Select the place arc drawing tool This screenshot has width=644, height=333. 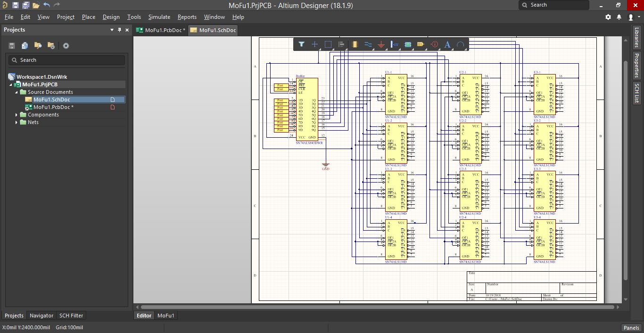pos(461,44)
